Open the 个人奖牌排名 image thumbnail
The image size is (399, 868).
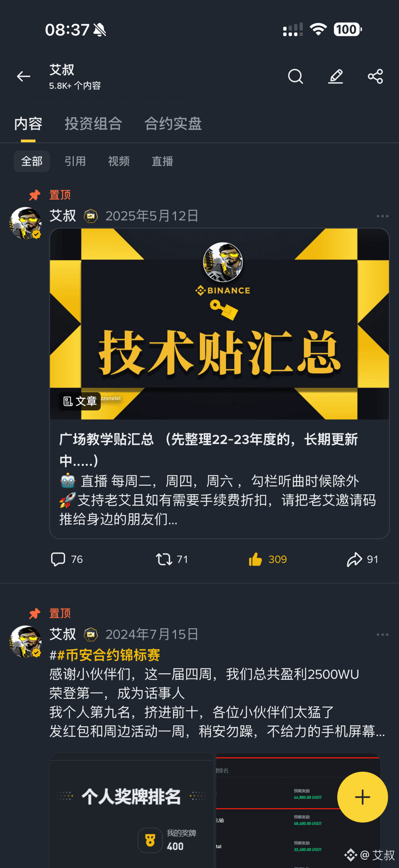point(132,810)
